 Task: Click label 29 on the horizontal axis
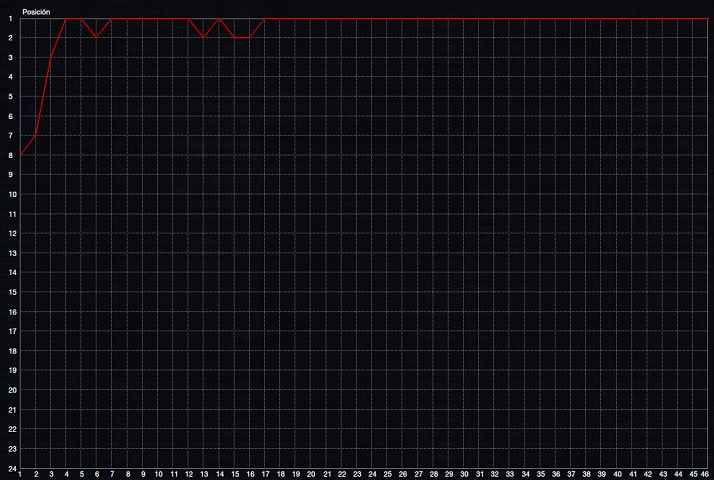[x=449, y=475]
